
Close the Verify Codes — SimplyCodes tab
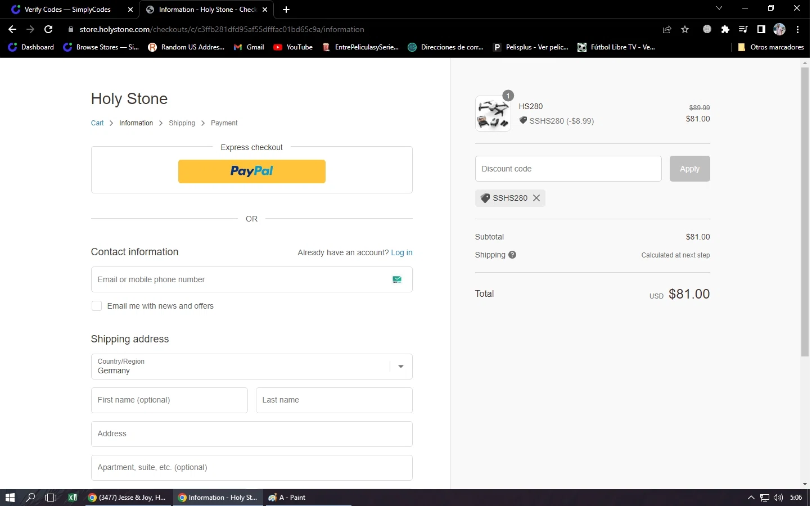130,10
